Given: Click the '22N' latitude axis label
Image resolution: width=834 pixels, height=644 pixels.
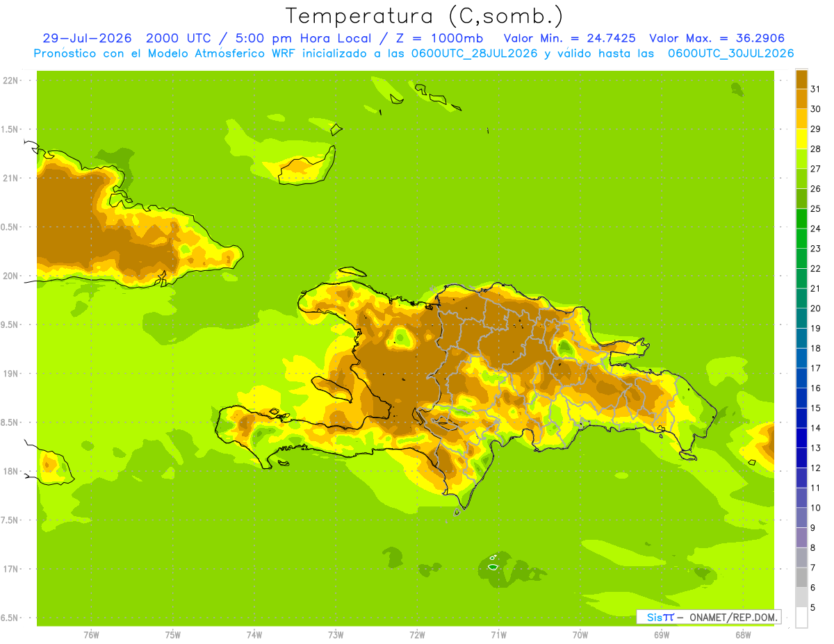Looking at the screenshot, I should [10, 81].
